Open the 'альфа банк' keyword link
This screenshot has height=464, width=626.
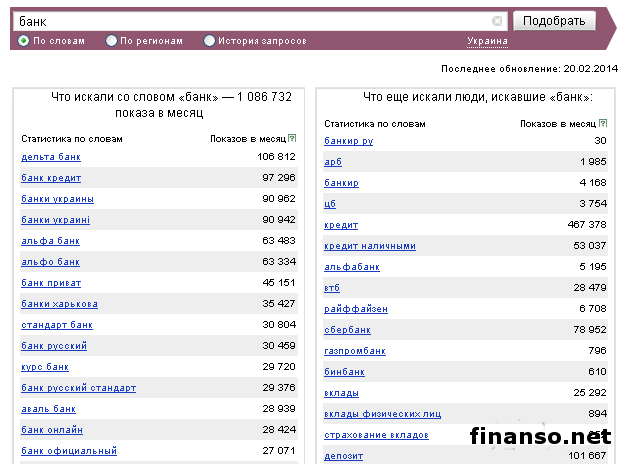click(x=49, y=241)
